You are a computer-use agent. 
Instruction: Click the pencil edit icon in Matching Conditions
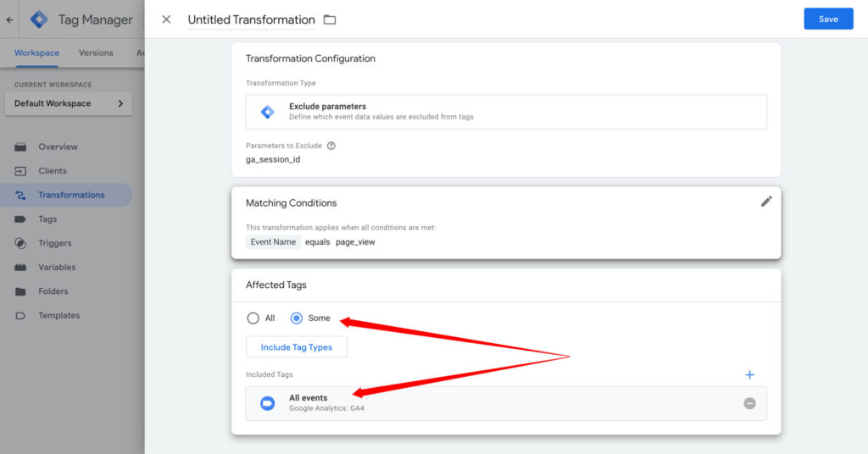766,202
